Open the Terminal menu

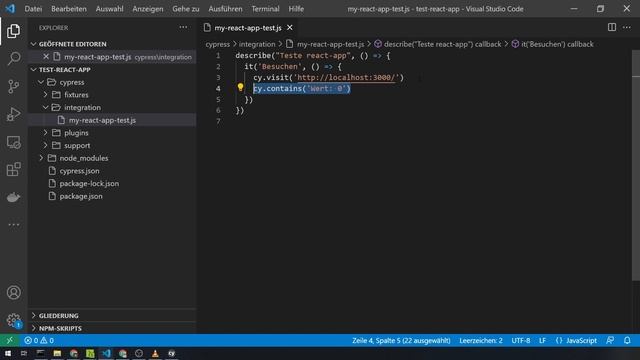(x=265, y=9)
